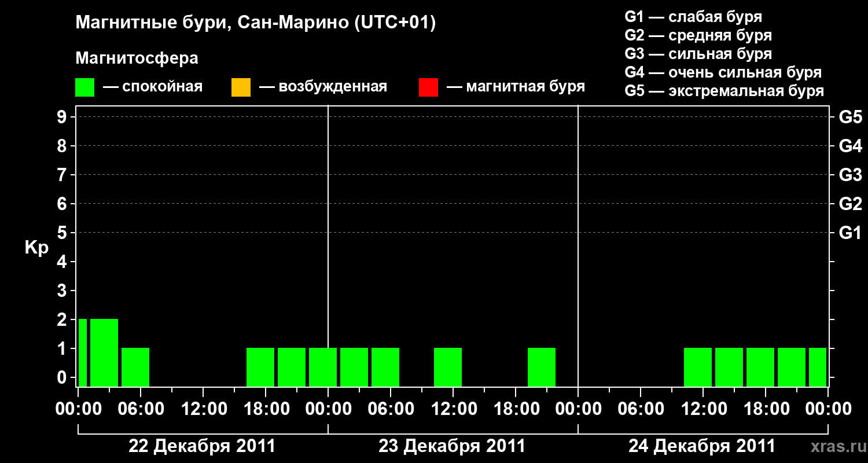This screenshot has height=463, width=868.
Task: Click the green calm magnetosphere legend swatch
Action: (84, 87)
